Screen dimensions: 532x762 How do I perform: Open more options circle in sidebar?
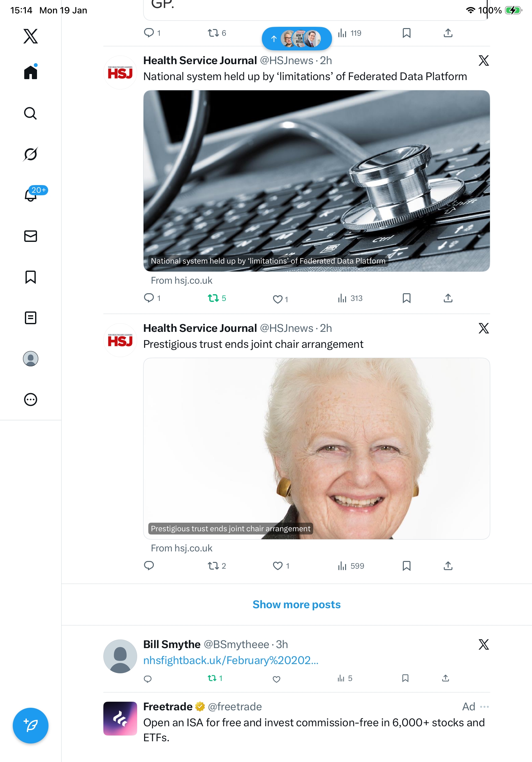(x=31, y=399)
